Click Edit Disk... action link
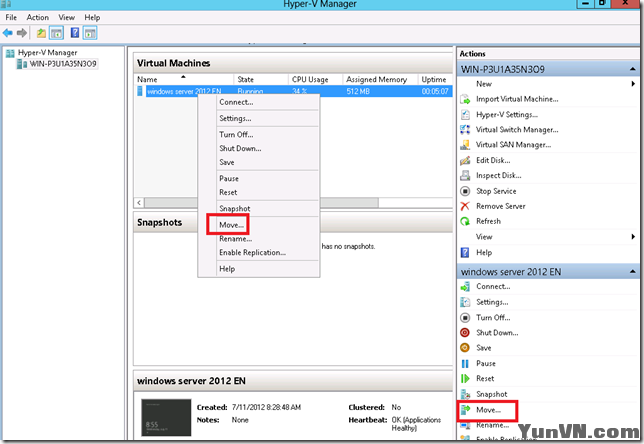The height and width of the screenshot is (444, 644). click(493, 160)
